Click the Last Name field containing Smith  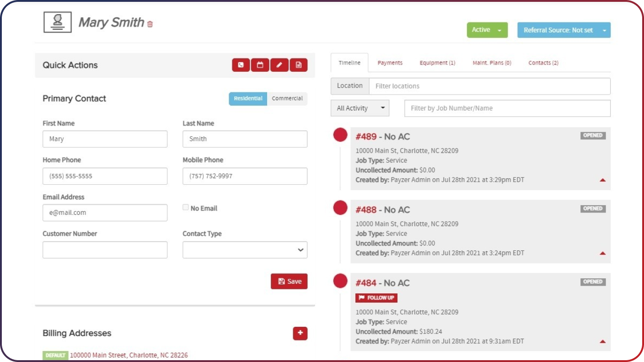coord(245,139)
